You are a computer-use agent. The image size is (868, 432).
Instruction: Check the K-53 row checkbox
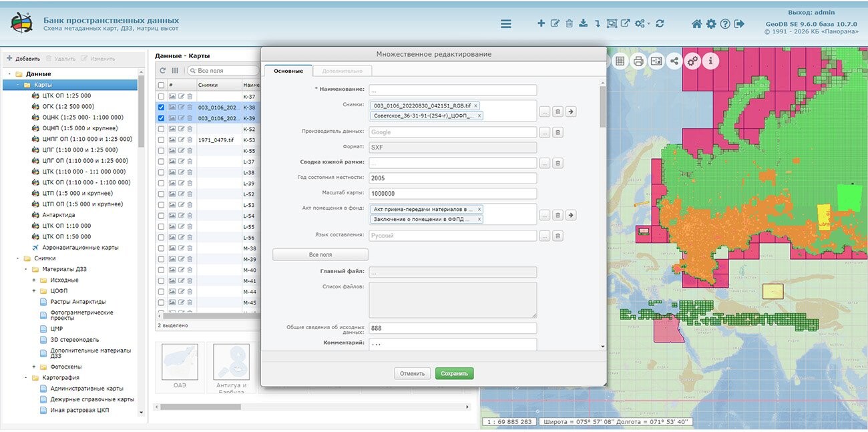[161, 140]
